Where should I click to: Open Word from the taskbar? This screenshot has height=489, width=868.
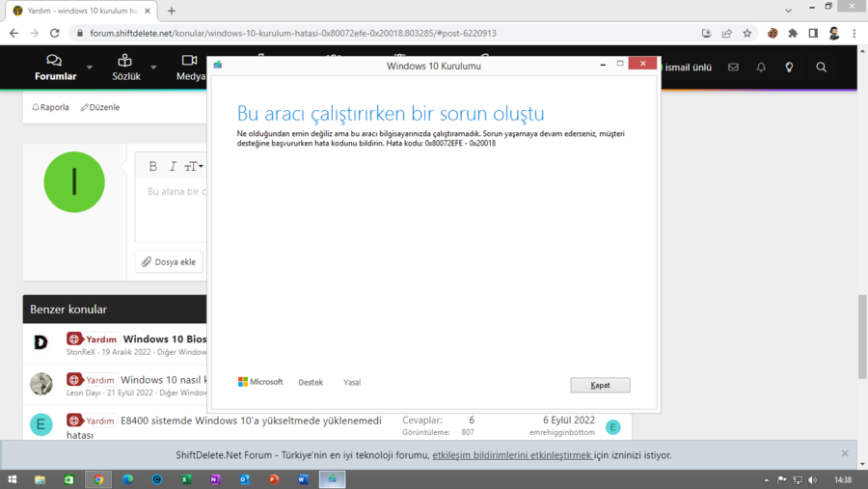tap(303, 479)
